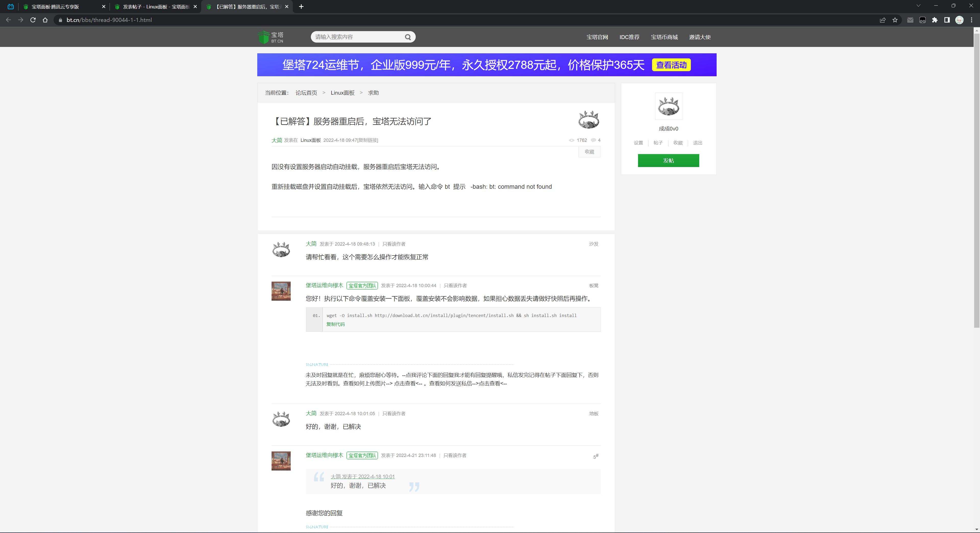Open IDC推荐 in the top navigation
This screenshot has height=533, width=980.
[629, 37]
